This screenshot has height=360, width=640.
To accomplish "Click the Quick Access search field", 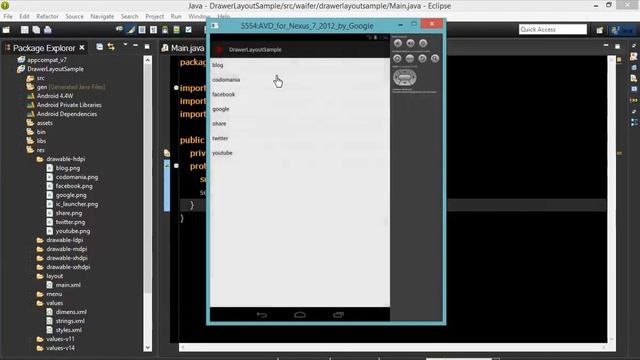I will (x=553, y=29).
